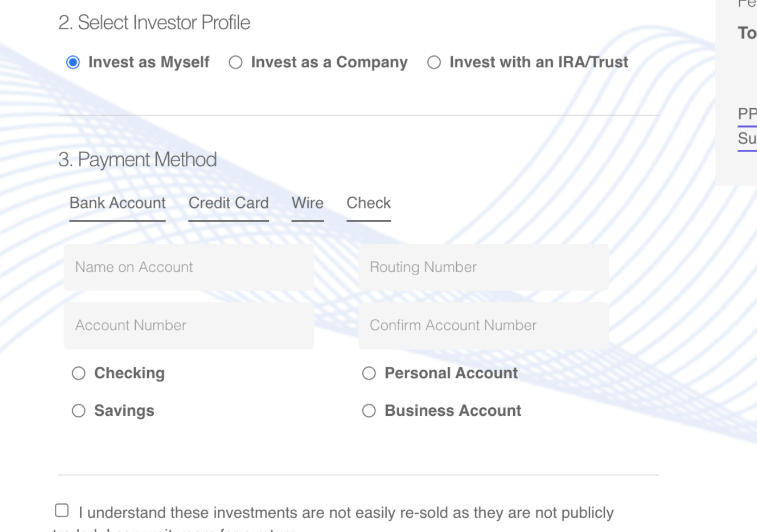Select Invest as Myself radio option

coord(73,62)
